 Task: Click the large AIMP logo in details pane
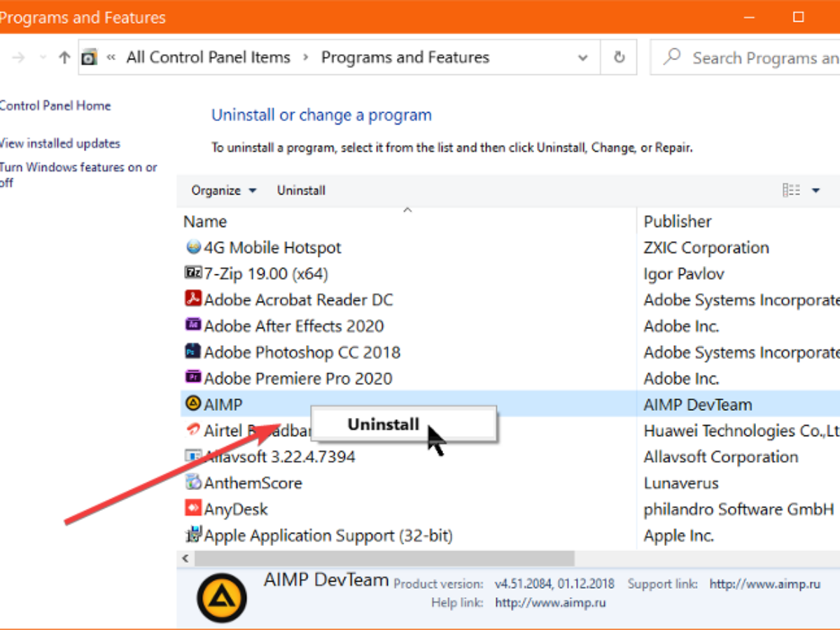click(221, 598)
